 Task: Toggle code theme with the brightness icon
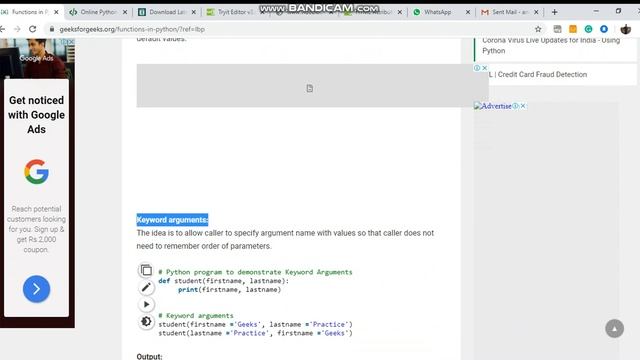(x=146, y=322)
